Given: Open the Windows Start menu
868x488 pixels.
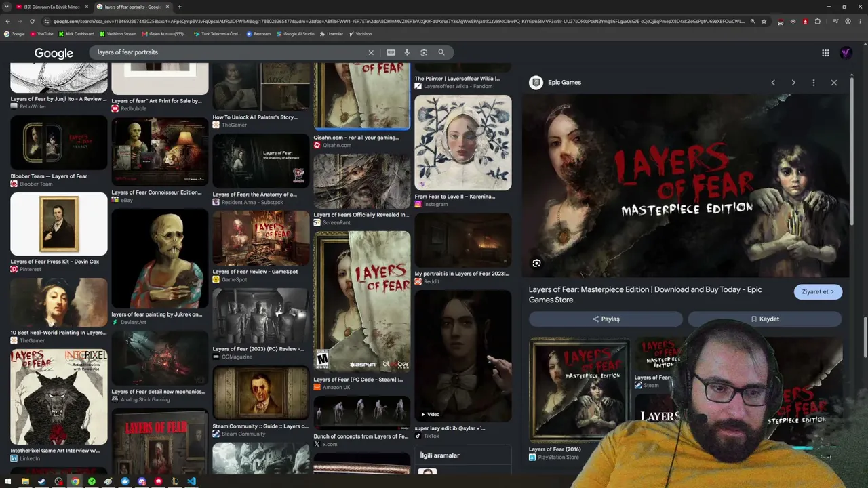Looking at the screenshot, I should pyautogui.click(x=8, y=481).
